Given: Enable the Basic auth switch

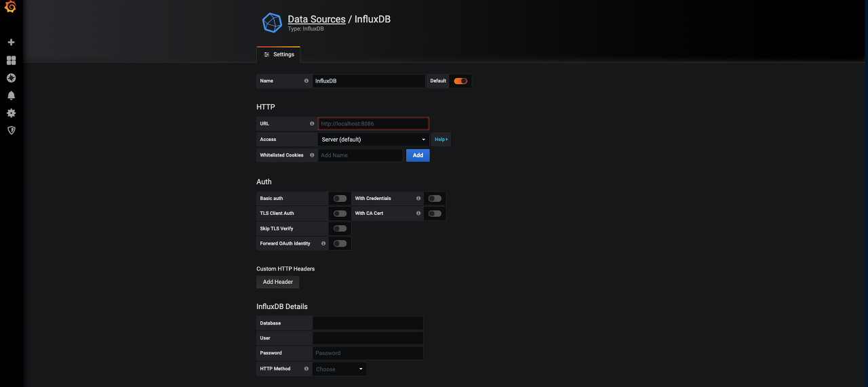Looking at the screenshot, I should click(340, 199).
